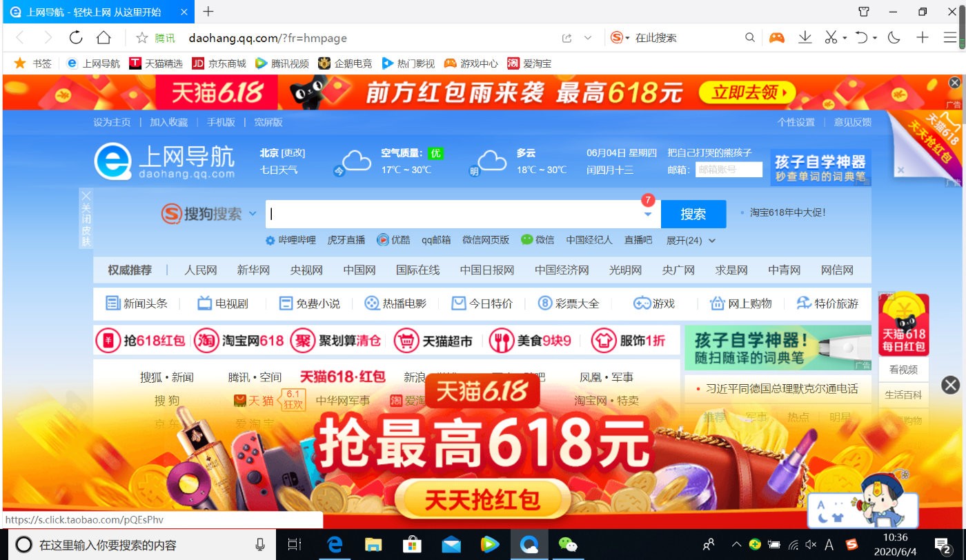Click the '特价旅游' category icon link

pyautogui.click(x=827, y=303)
